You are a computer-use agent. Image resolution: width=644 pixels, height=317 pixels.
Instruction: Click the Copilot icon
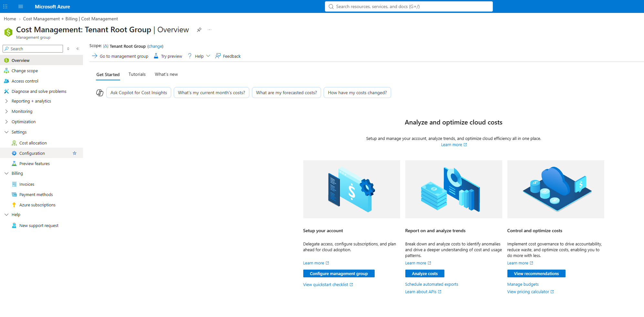pyautogui.click(x=100, y=93)
